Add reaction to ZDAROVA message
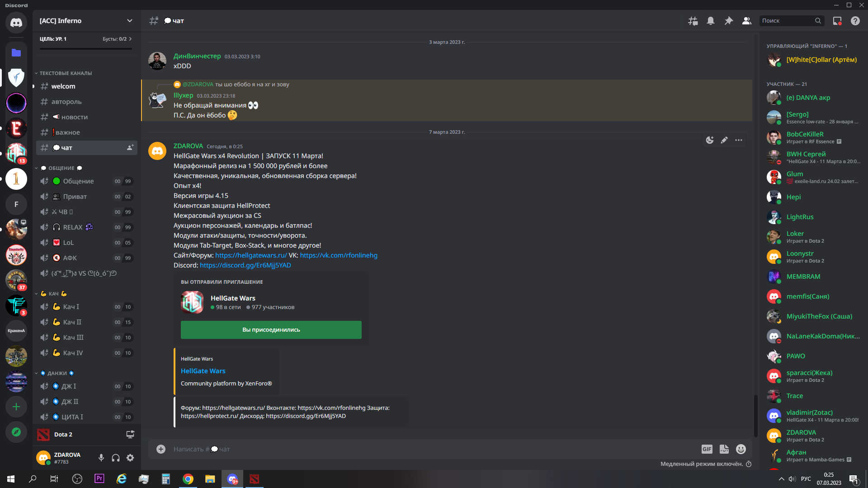This screenshot has width=868, height=488. pos(710,140)
